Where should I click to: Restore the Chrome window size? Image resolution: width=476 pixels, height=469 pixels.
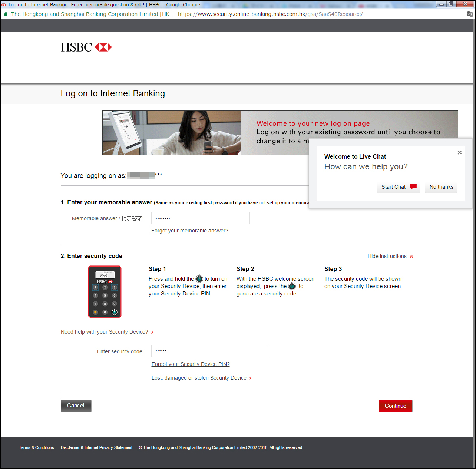pos(451,4)
